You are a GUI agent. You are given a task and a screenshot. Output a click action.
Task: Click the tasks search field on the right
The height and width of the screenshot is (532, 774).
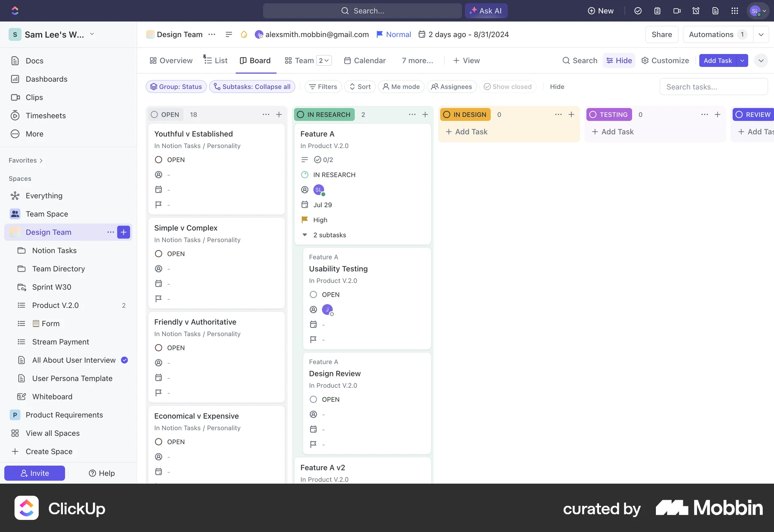pyautogui.click(x=713, y=87)
